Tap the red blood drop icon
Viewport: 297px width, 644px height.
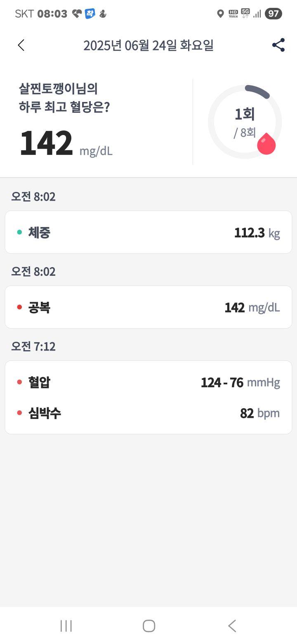[x=266, y=143]
